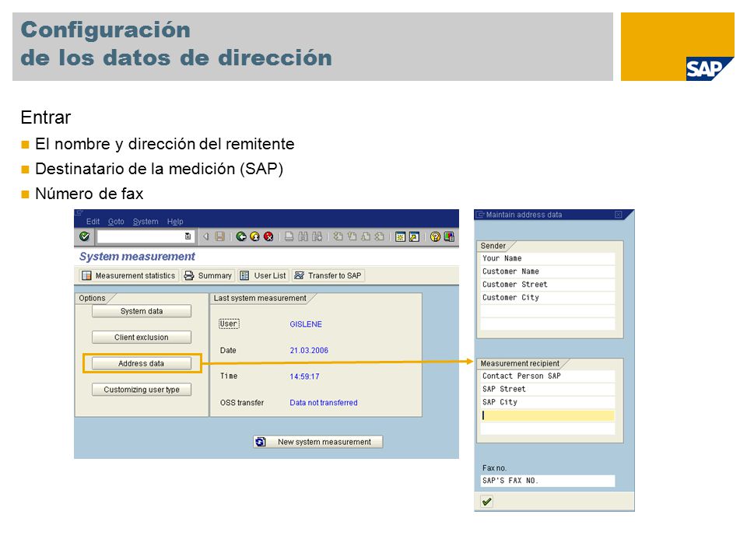Click the First Page navigation icon
Image resolution: width=747 pixels, height=560 pixels.
tap(338, 236)
